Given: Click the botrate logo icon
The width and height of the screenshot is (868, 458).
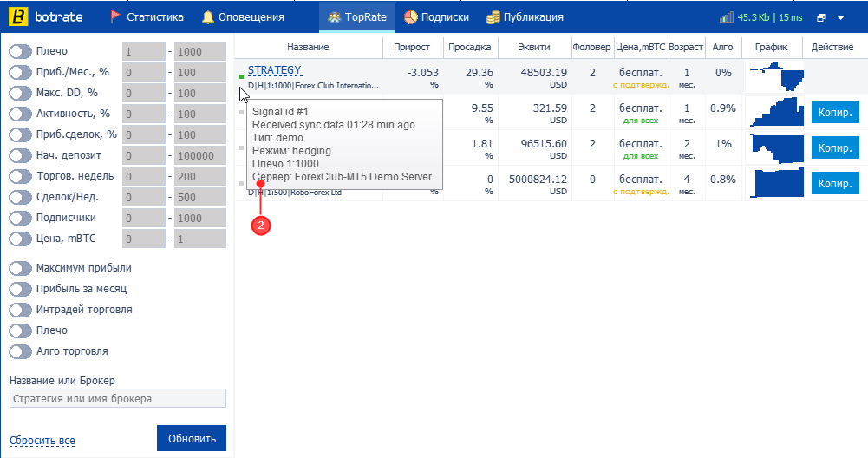Looking at the screenshot, I should coord(18,16).
